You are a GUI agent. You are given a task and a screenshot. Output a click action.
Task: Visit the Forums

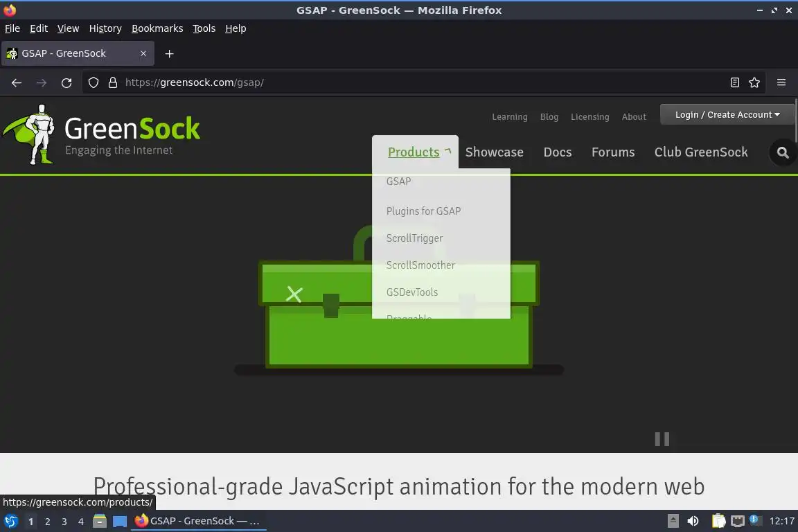point(613,152)
